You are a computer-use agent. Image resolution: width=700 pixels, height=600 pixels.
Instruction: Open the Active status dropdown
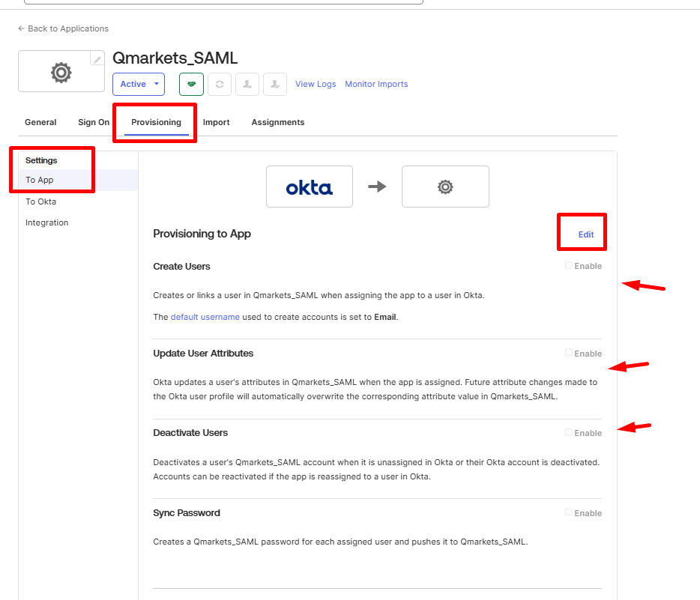139,85
